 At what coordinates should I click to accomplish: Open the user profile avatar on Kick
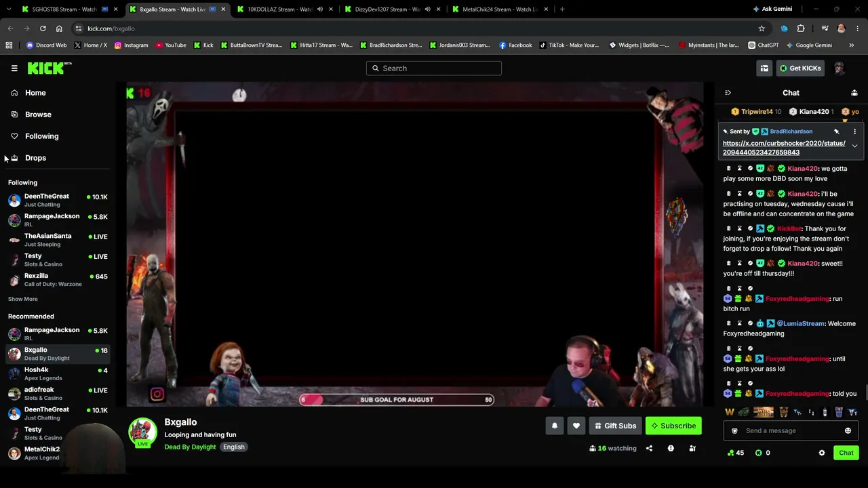click(x=839, y=68)
